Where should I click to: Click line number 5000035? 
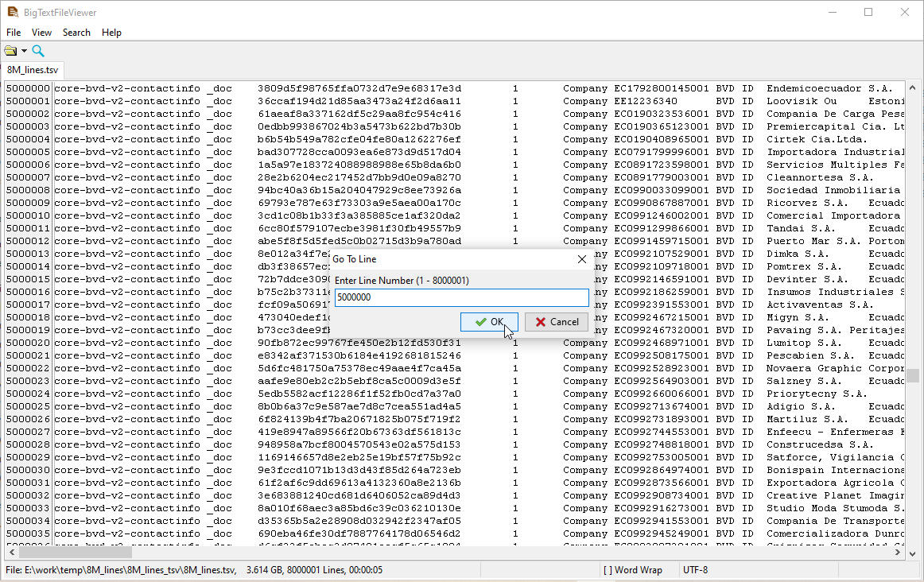(29, 533)
